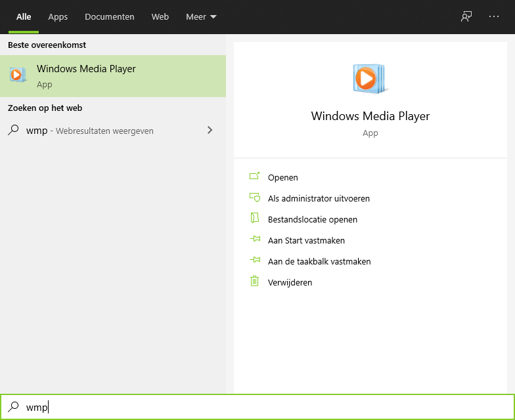Click the magnifier icon next to wmp web result
The width and height of the screenshot is (515, 420).
13,130
